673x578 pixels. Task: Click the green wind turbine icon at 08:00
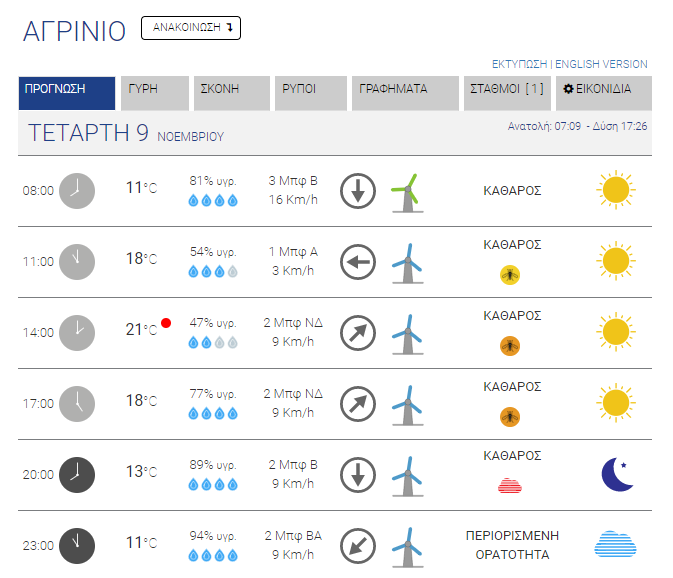coord(405,190)
